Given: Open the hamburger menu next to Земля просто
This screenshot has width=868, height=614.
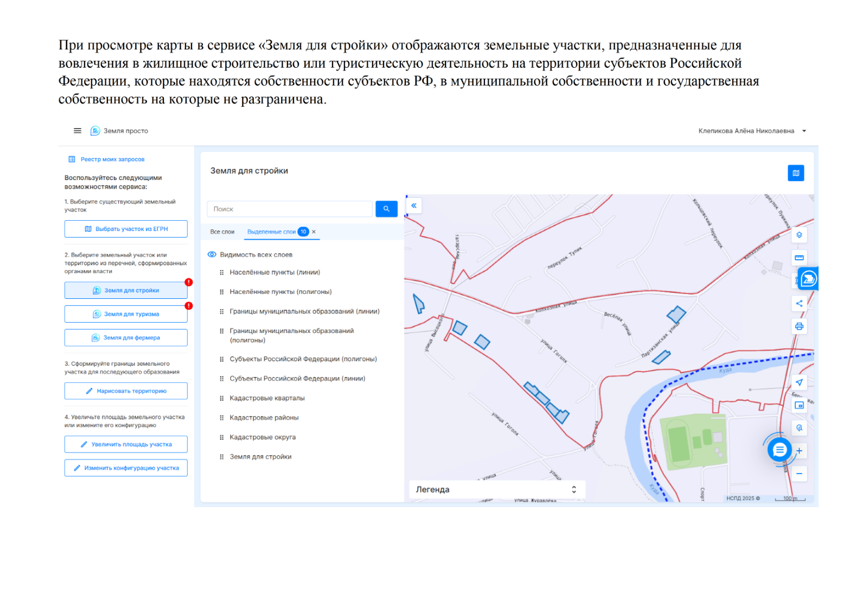Looking at the screenshot, I should click(x=78, y=131).
